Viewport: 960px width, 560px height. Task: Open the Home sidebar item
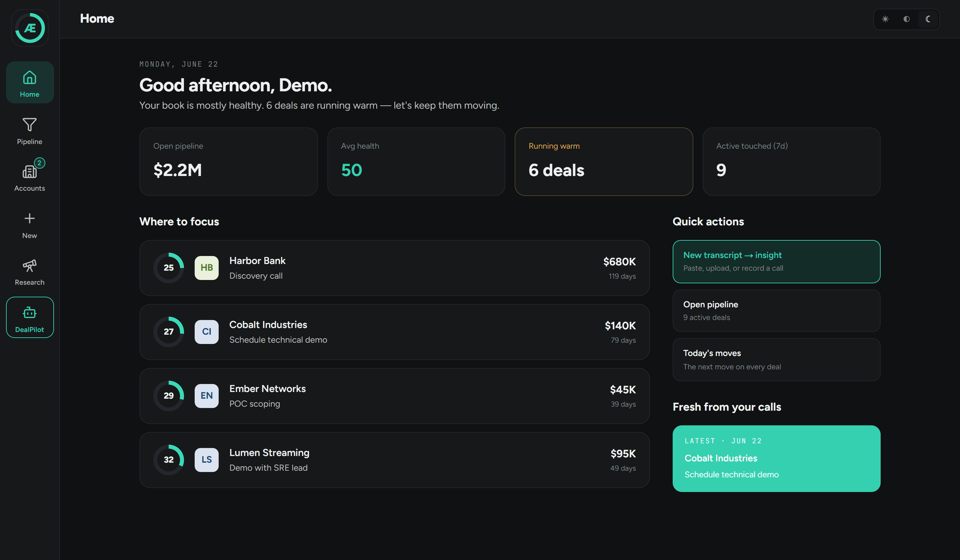[x=30, y=82]
